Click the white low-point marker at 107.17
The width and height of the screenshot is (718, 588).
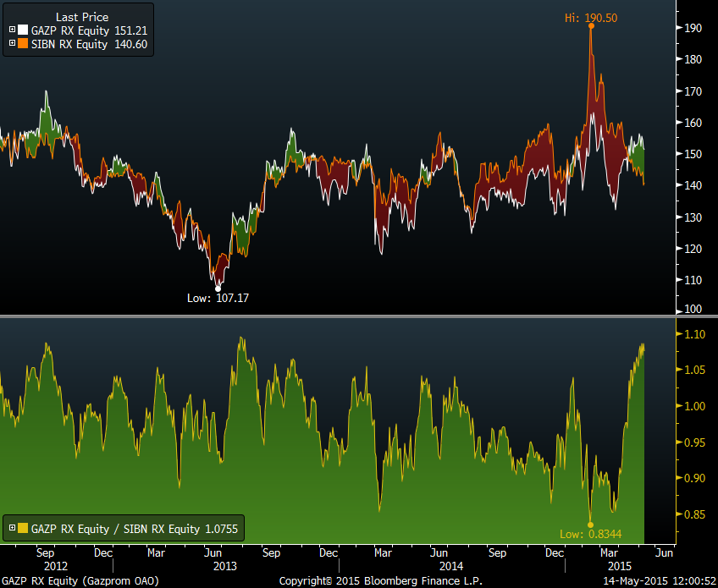coord(218,289)
